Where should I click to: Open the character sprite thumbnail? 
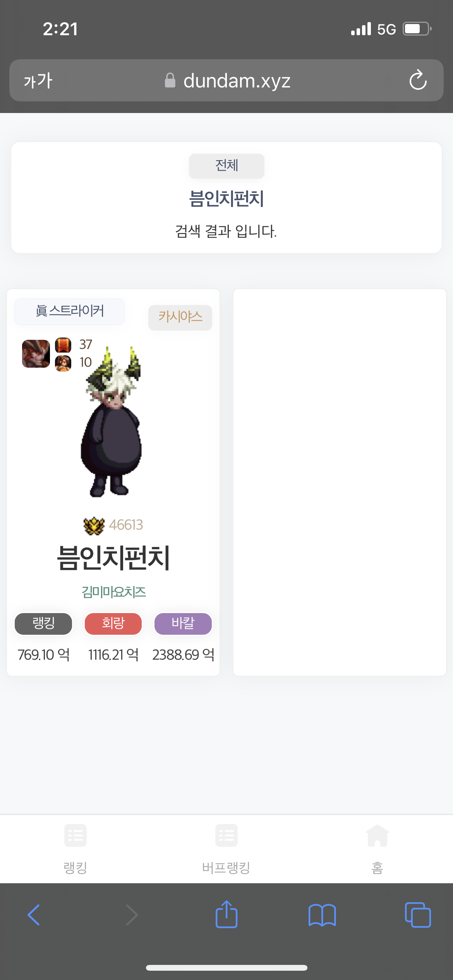pos(112,421)
